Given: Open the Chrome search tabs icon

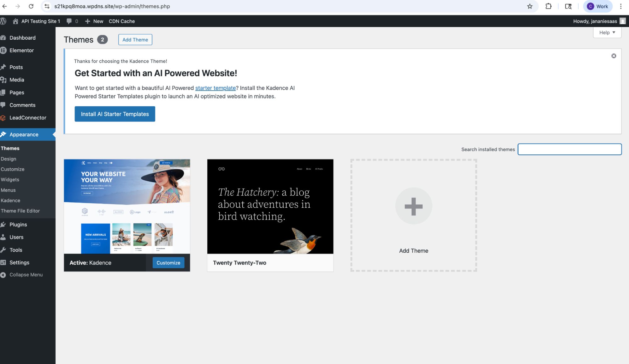Looking at the screenshot, I should tap(568, 6).
